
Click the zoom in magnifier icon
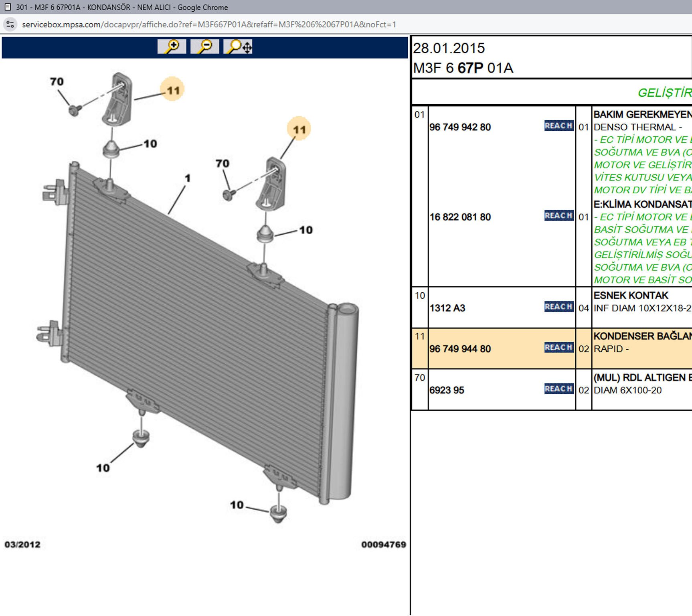(x=172, y=47)
